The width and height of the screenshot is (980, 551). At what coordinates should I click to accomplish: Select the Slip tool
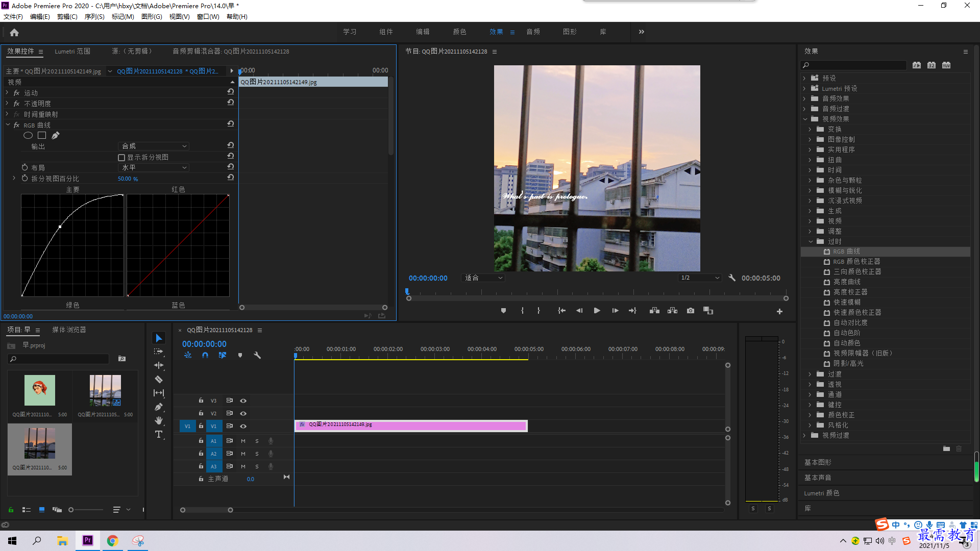[159, 393]
